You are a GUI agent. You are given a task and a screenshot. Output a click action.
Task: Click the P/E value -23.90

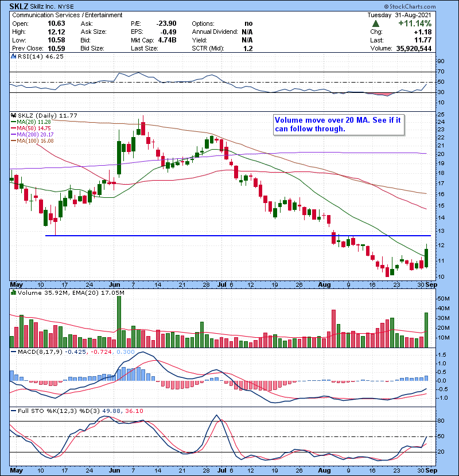[x=166, y=24]
